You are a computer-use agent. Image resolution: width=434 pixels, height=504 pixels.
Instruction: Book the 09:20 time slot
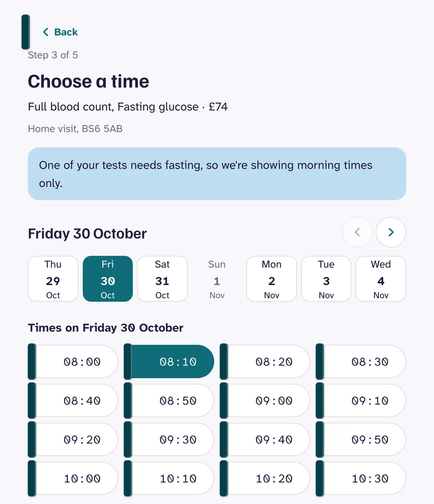point(73,440)
